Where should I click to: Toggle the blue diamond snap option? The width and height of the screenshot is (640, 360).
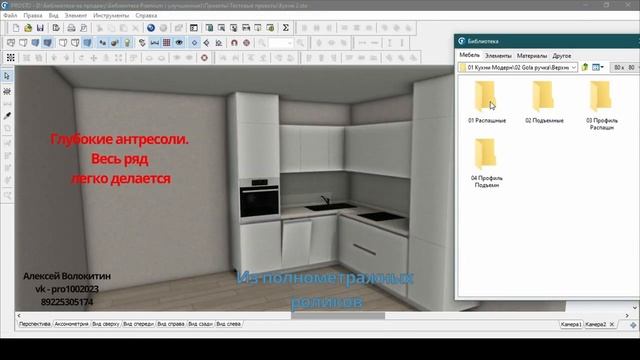194,43
